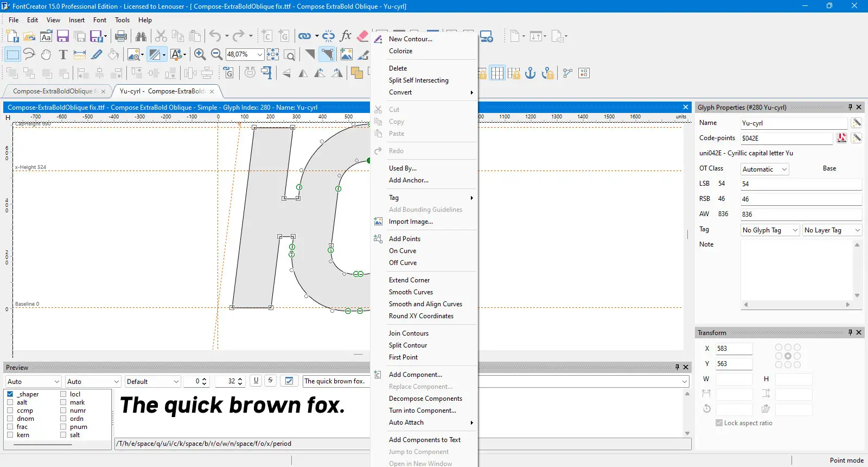This screenshot has height=467, width=868.
Task: Click the complete composites G icon
Action: tap(228, 73)
